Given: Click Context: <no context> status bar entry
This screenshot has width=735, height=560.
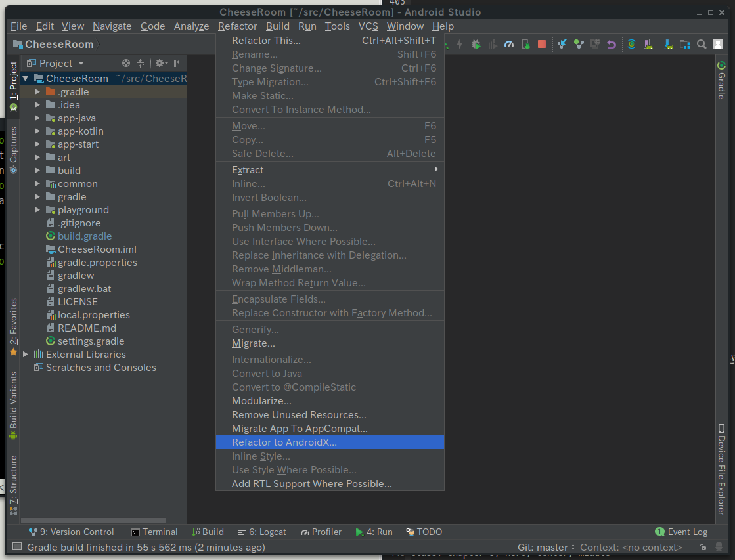Looking at the screenshot, I should point(631,548).
